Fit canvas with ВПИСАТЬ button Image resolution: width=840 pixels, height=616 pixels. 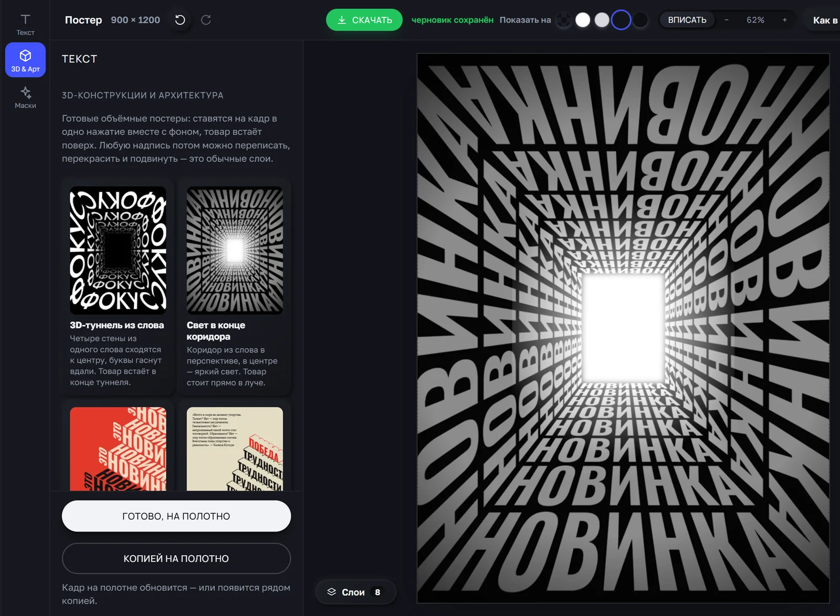pos(687,20)
